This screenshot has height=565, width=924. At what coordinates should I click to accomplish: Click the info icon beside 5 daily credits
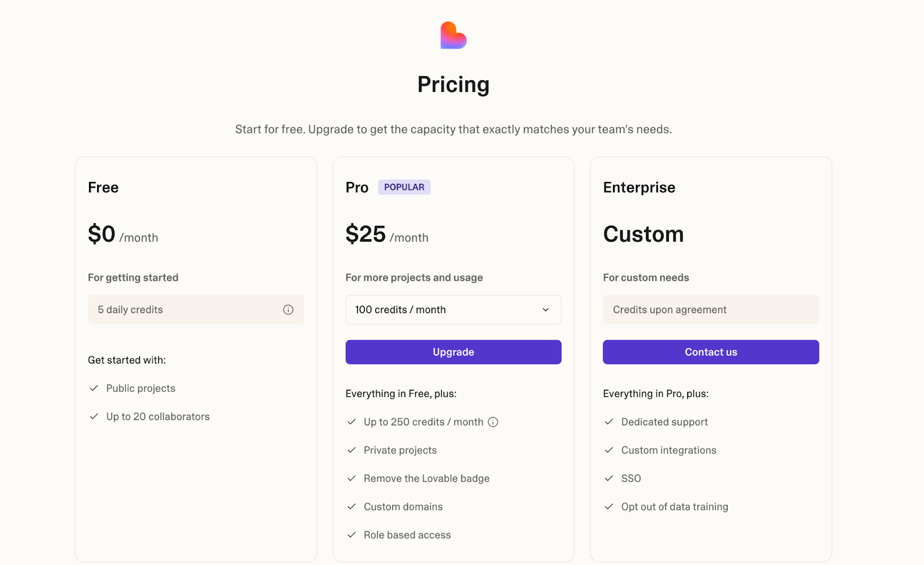[288, 310]
